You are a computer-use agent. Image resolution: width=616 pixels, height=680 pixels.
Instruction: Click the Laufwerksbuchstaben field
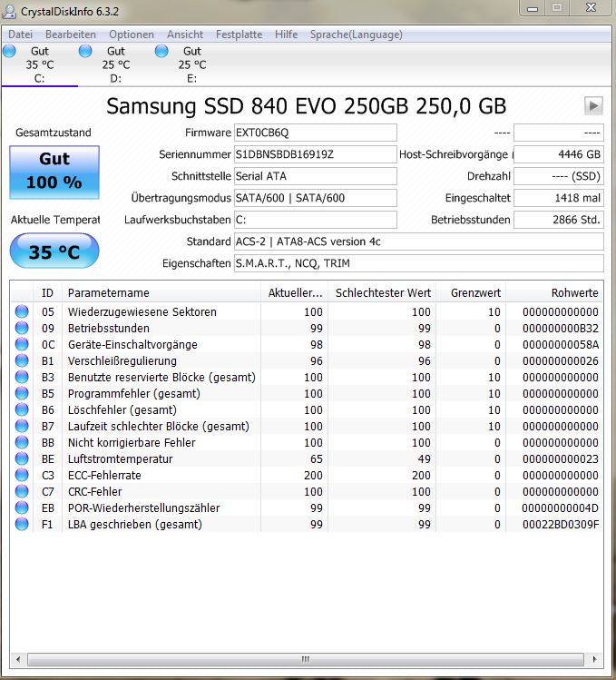(315, 220)
